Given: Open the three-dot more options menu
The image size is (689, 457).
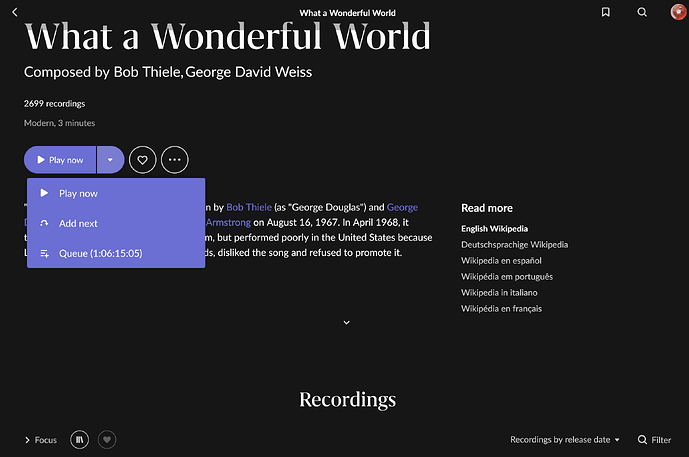Looking at the screenshot, I should pos(175,160).
